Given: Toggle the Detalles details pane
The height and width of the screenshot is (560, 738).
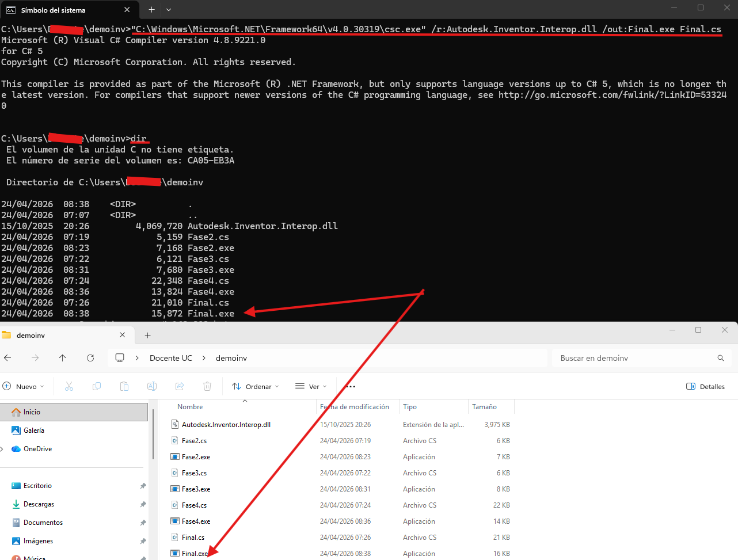Looking at the screenshot, I should (x=706, y=387).
